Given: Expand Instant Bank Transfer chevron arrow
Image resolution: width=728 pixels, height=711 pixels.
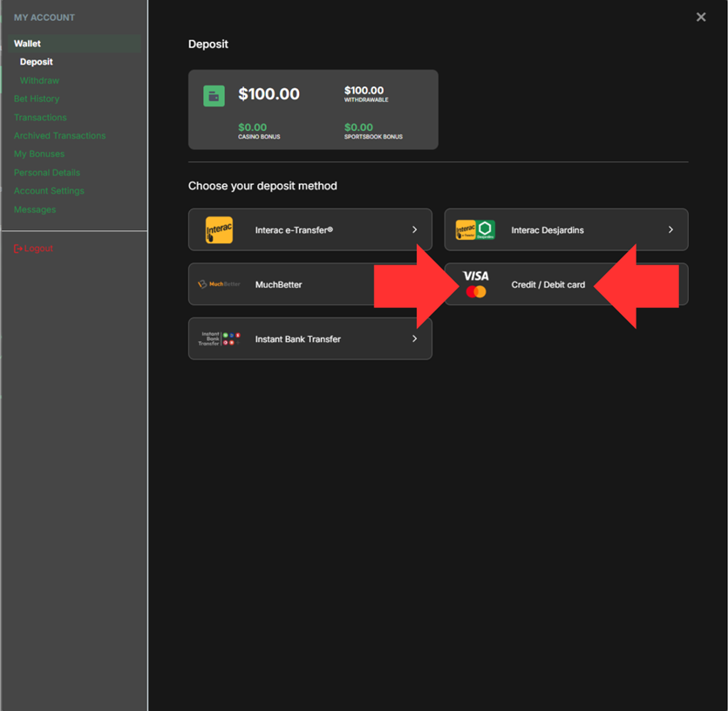Looking at the screenshot, I should [414, 338].
